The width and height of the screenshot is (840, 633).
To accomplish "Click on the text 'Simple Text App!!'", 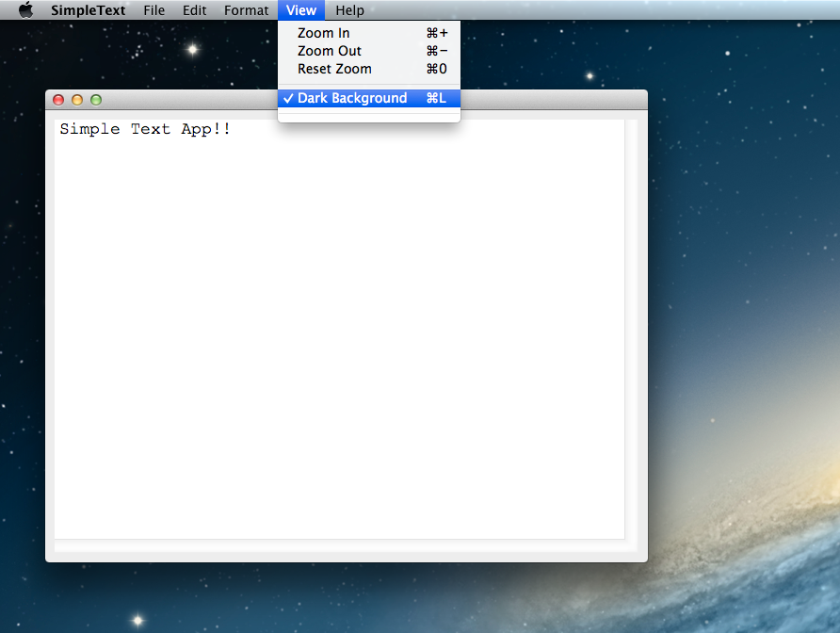I will tap(145, 129).
